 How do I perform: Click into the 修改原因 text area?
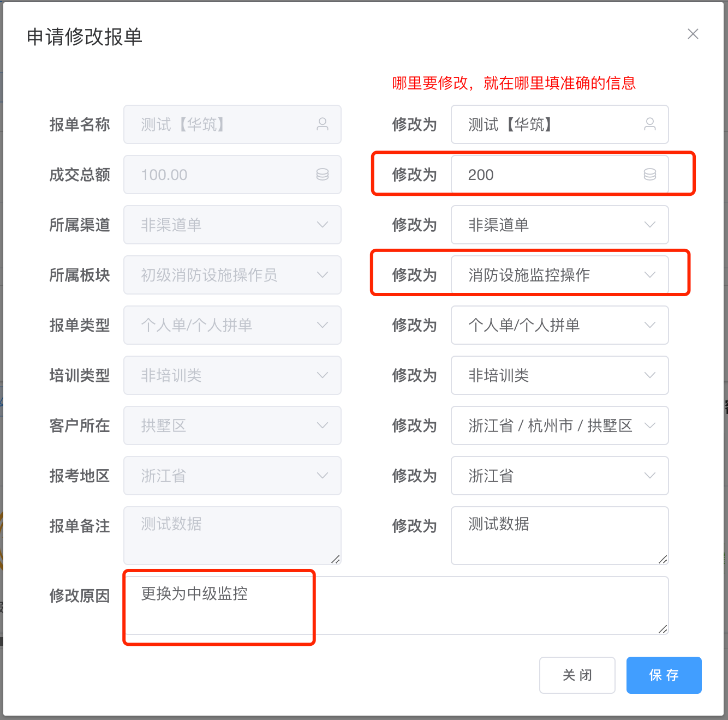396,605
